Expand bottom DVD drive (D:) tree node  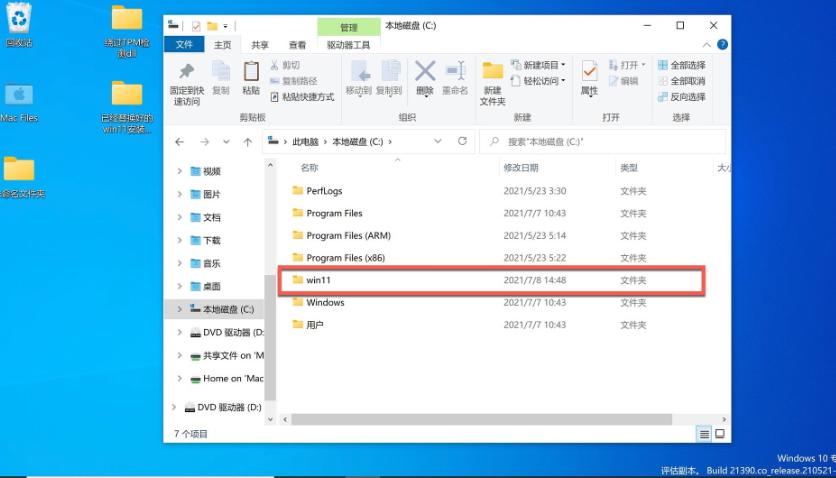[x=174, y=407]
